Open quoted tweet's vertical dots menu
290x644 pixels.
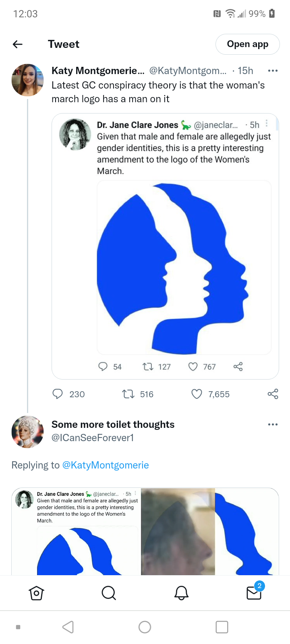(x=267, y=124)
